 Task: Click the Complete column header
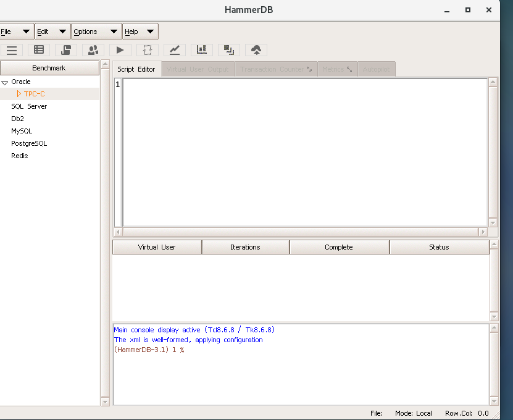(x=340, y=247)
